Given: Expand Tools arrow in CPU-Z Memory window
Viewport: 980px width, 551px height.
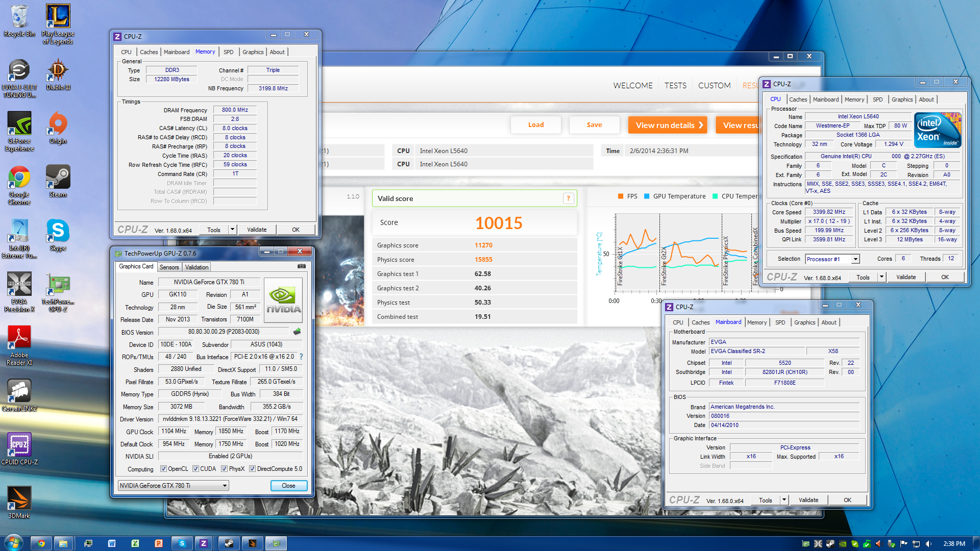Looking at the screenshot, I should tap(232, 230).
